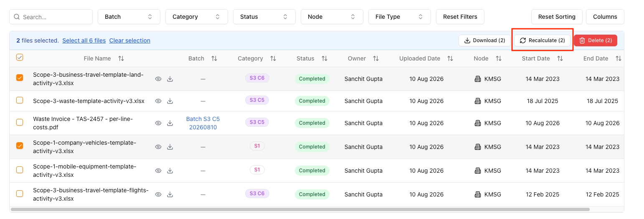Delete the 2 selected files
Image resolution: width=644 pixels, height=219 pixels.
(x=596, y=40)
